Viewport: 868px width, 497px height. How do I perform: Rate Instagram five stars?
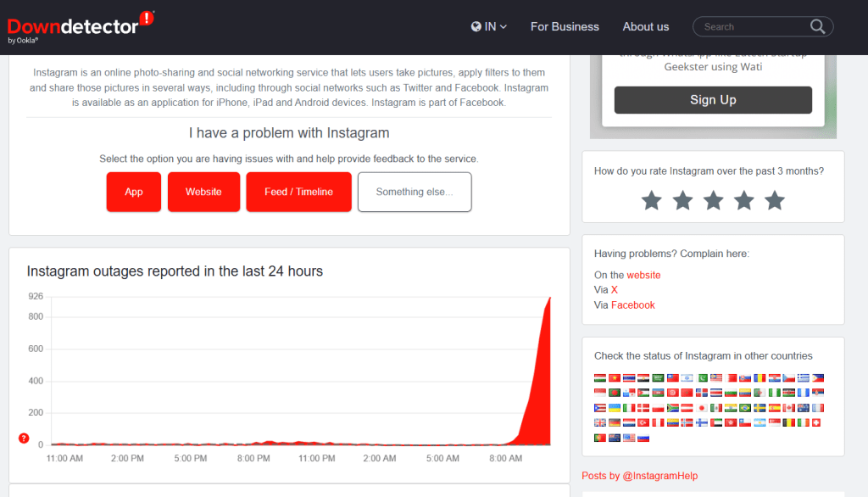(775, 201)
